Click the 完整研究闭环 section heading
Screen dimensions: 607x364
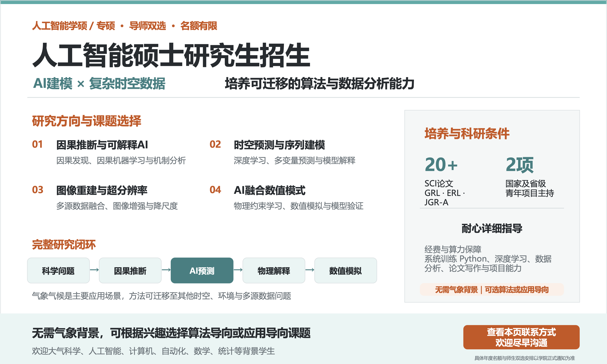point(64,245)
